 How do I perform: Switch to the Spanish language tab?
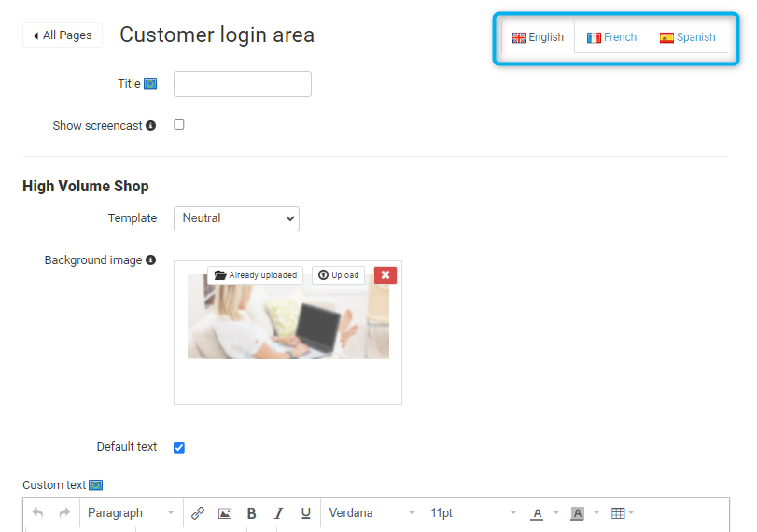(x=688, y=37)
